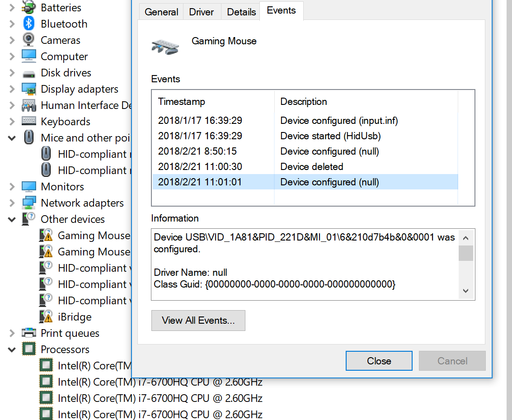Click the Monitors category icon

click(29, 186)
